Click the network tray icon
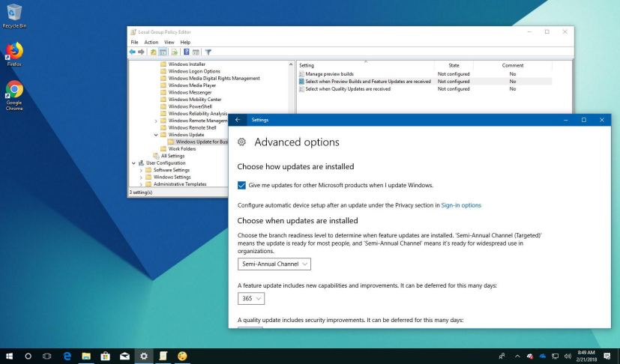 pos(555,356)
